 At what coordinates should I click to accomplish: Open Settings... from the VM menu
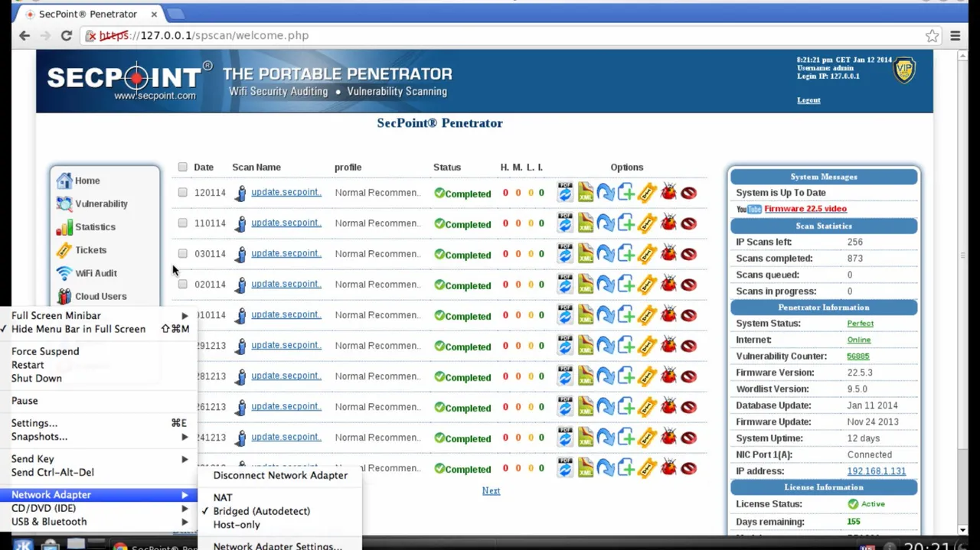pos(97,423)
